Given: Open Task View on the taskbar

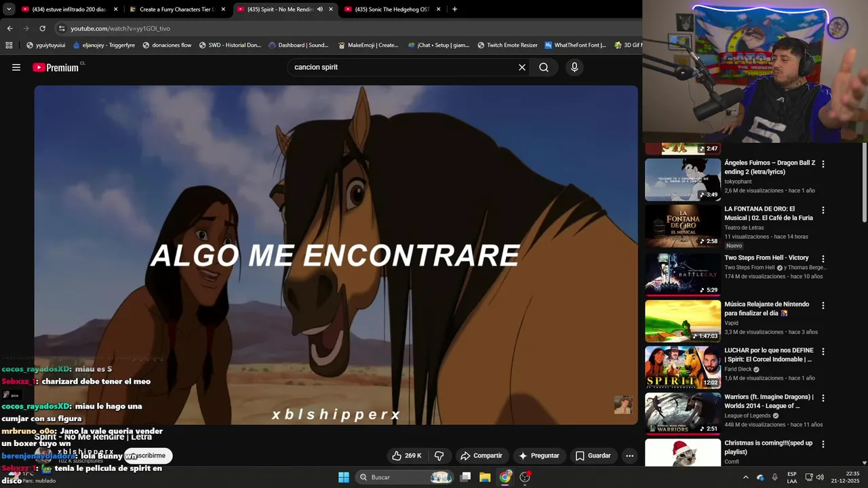Looking at the screenshot, I should [x=465, y=477].
